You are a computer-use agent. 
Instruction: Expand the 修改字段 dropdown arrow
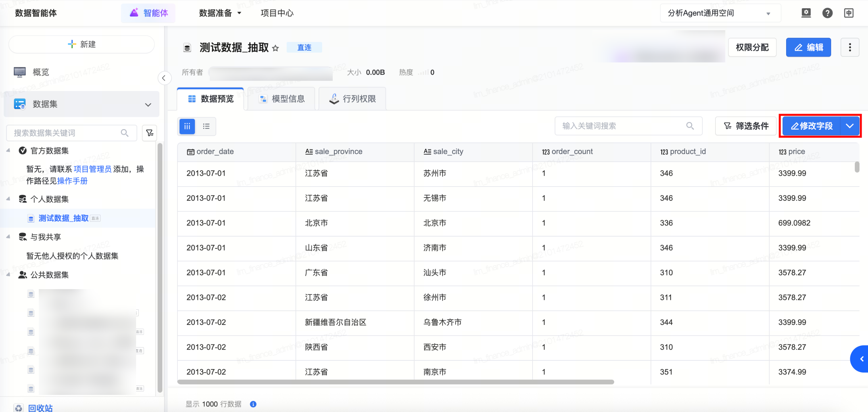pyautogui.click(x=850, y=126)
